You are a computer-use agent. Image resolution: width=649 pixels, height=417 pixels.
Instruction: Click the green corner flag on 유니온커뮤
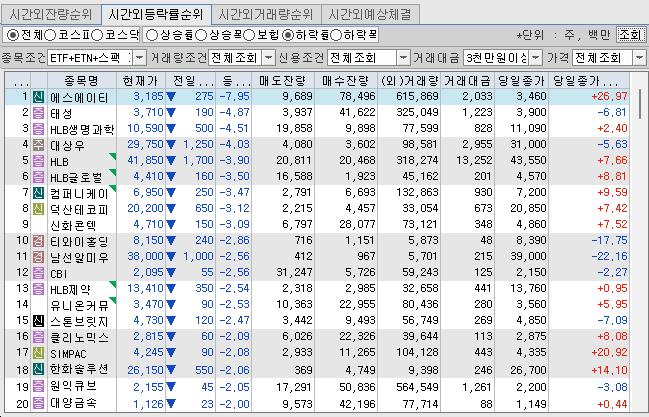tap(113, 300)
